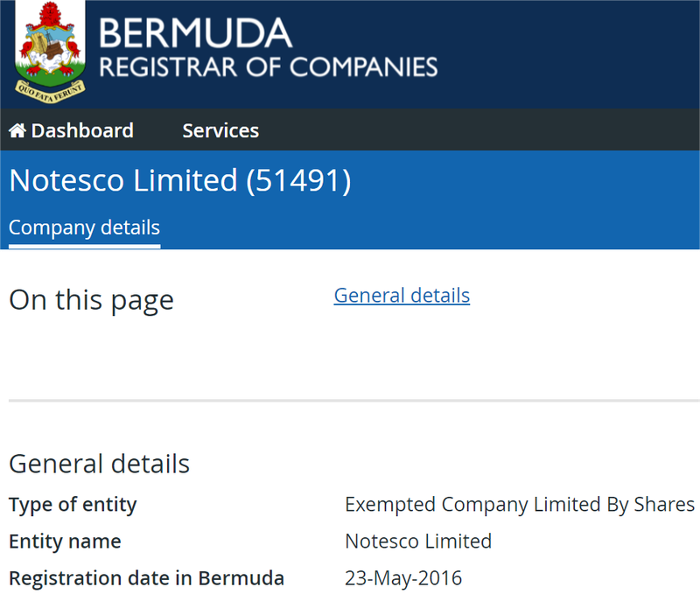Click the 23-May-2016 registration date value
The height and width of the screenshot is (601, 700).
tap(403, 577)
